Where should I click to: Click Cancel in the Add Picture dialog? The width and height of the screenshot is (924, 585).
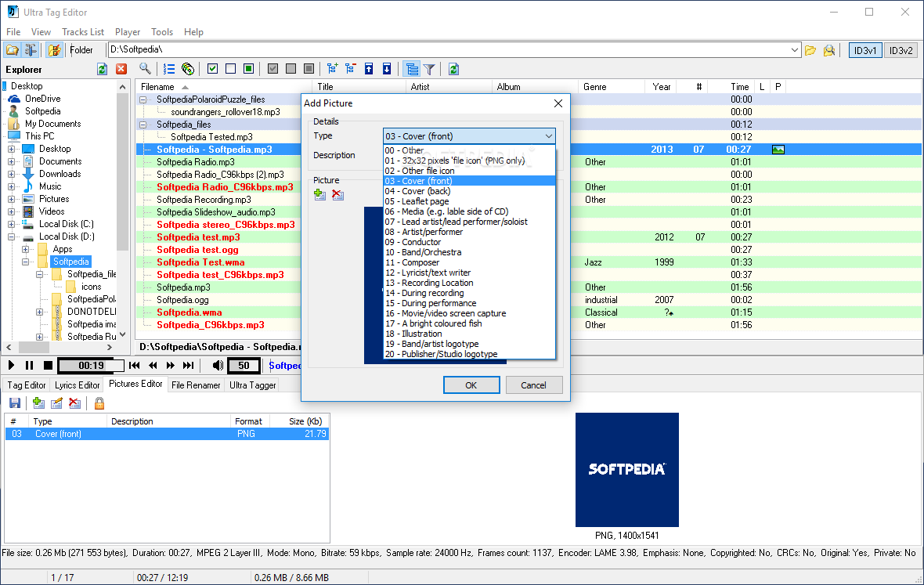[x=534, y=385]
